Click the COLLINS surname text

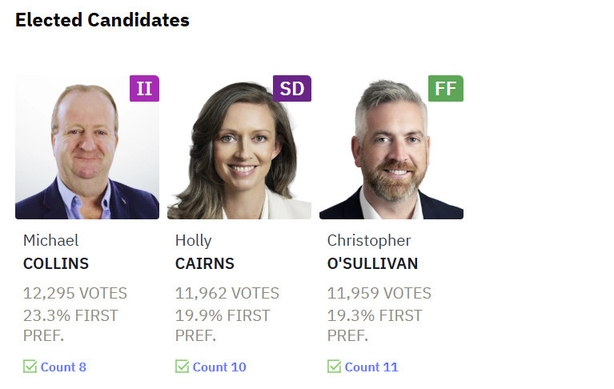56,264
